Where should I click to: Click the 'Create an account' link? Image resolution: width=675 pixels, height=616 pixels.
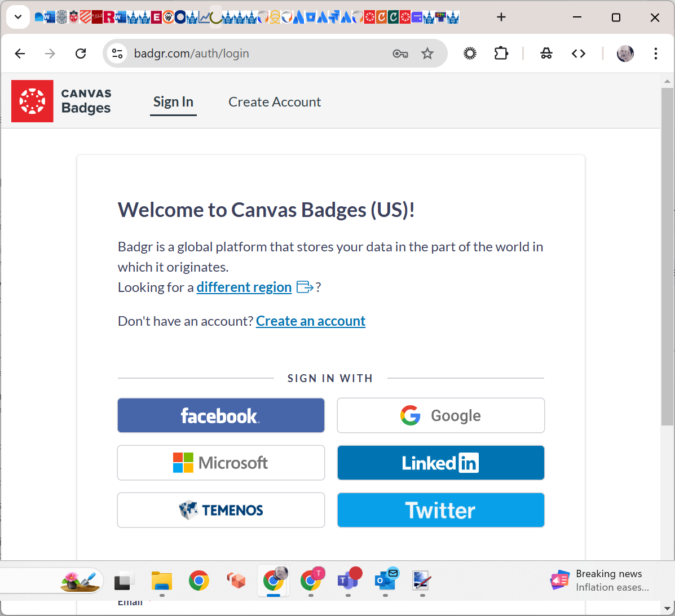310,321
